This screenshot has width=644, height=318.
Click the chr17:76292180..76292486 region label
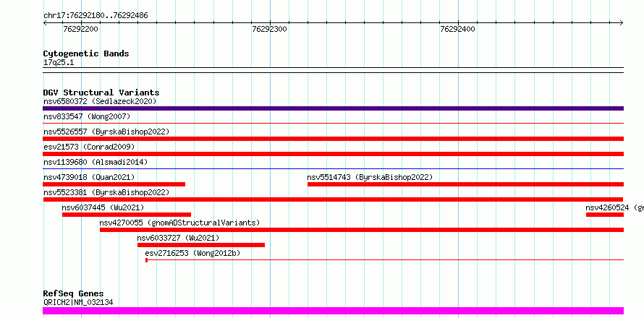coord(96,16)
